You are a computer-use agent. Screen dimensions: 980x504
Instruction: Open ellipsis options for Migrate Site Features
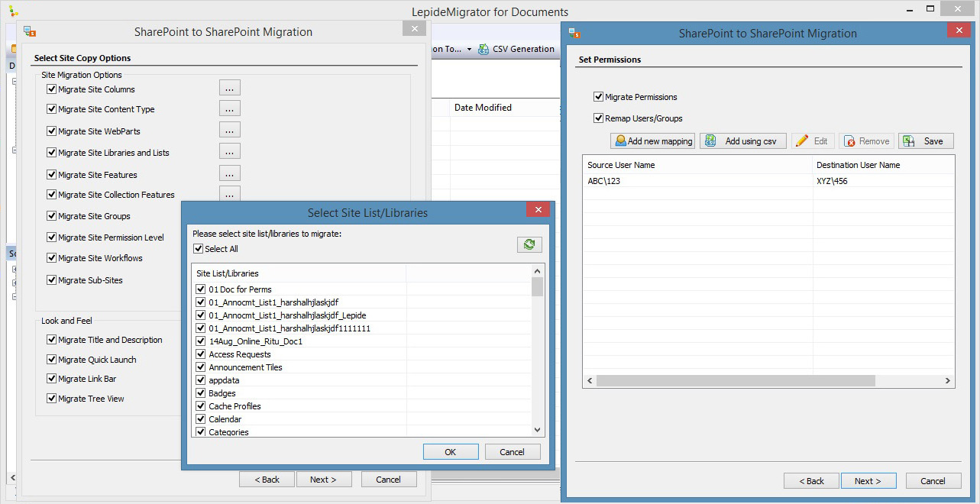tap(229, 173)
